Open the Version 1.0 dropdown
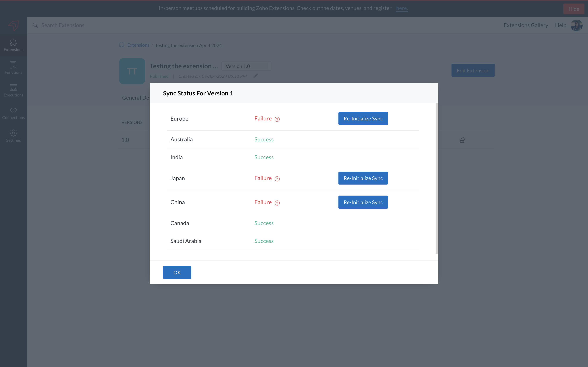Image resolution: width=588 pixels, height=367 pixels. (x=246, y=66)
